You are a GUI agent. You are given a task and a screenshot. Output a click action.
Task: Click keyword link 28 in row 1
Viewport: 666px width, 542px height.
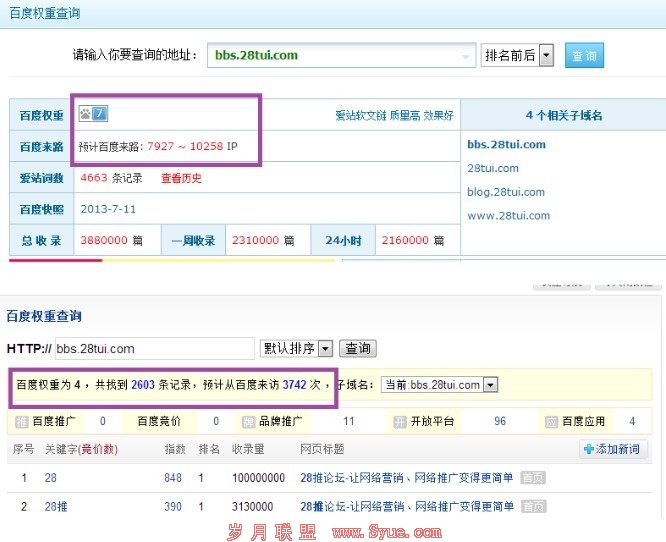(51, 478)
